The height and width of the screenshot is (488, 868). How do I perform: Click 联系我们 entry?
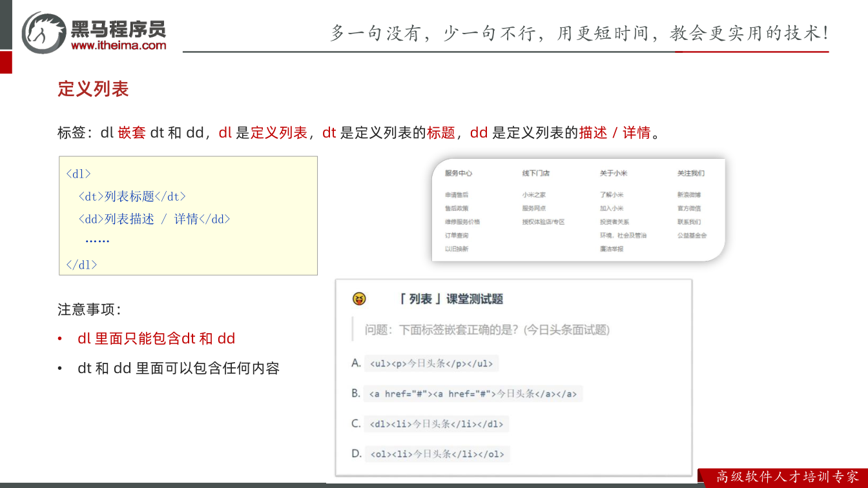(689, 222)
